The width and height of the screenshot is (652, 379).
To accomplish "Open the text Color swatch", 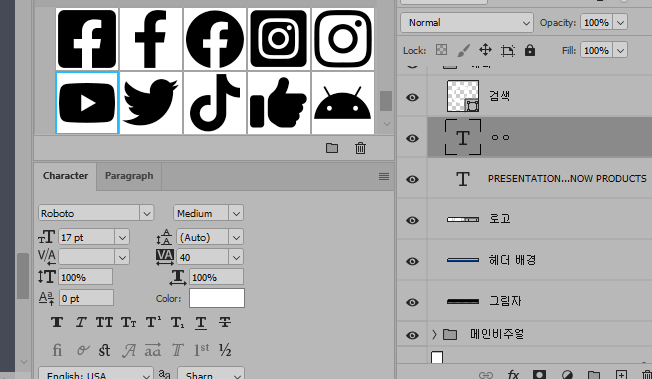I will [x=217, y=298].
